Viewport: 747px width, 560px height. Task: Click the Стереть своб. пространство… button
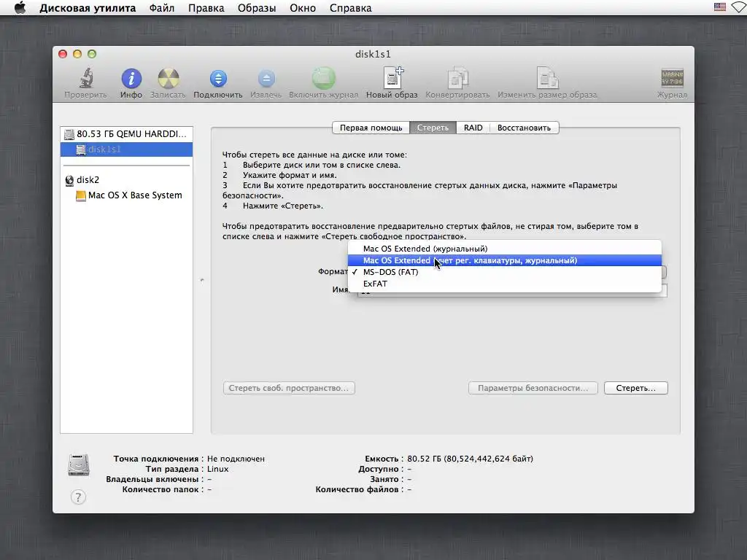(x=289, y=388)
